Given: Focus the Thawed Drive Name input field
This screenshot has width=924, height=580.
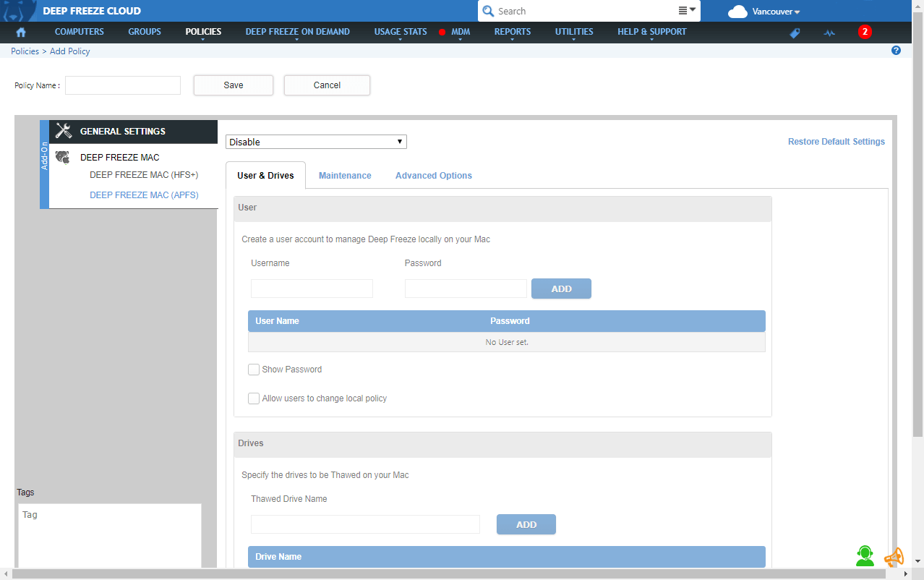Looking at the screenshot, I should tap(365, 524).
